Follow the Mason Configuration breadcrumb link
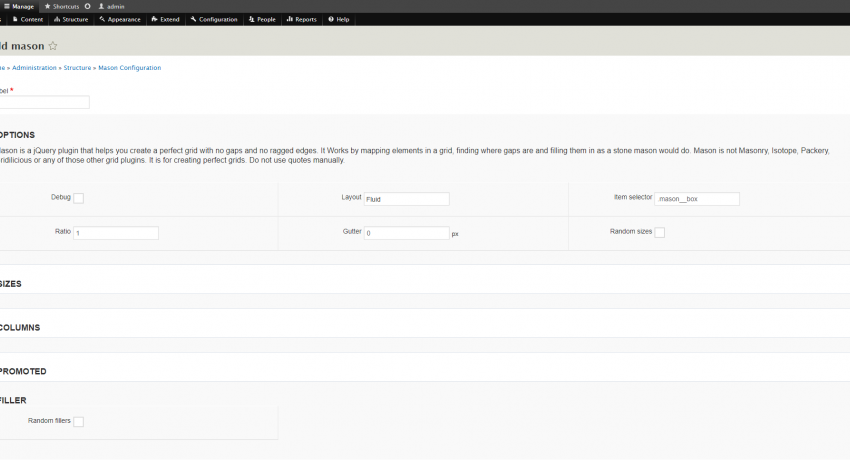This screenshot has height=460, width=850. 130,68
